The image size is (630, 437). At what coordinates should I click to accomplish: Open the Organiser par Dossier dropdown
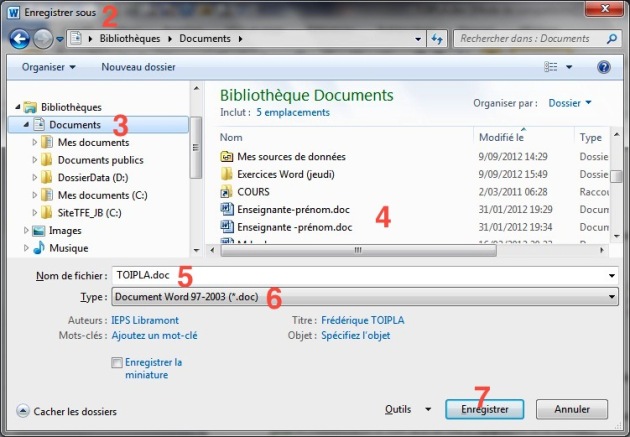pyautogui.click(x=570, y=103)
